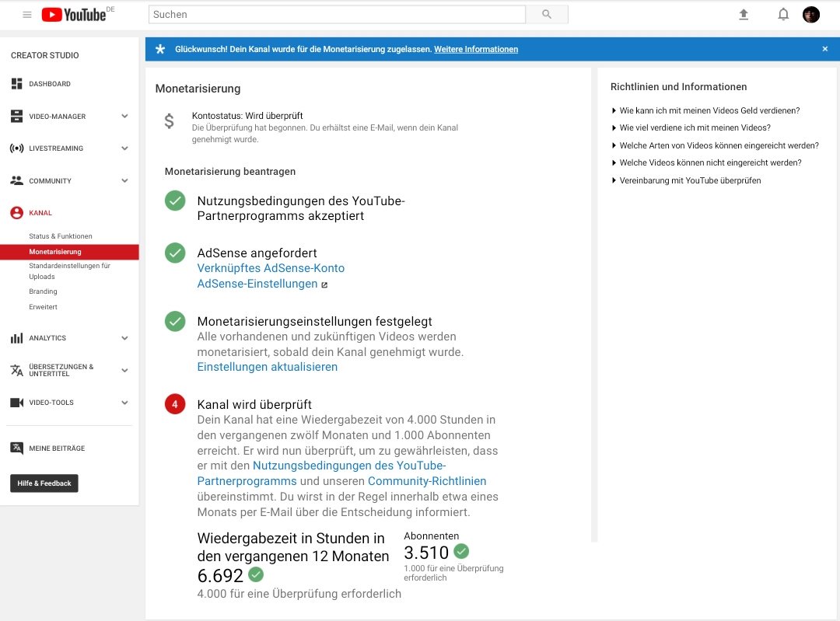Open the notifications bell
Screen dimensions: 840x621
click(x=783, y=15)
